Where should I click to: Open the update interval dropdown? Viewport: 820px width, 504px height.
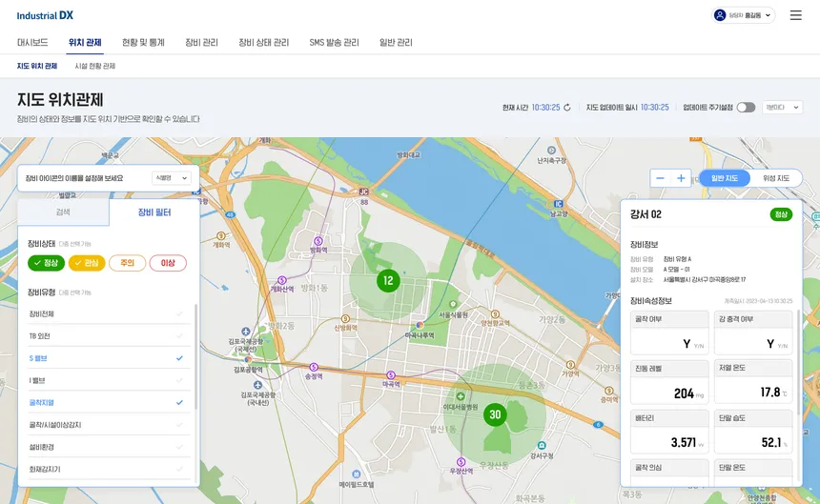[x=783, y=107]
